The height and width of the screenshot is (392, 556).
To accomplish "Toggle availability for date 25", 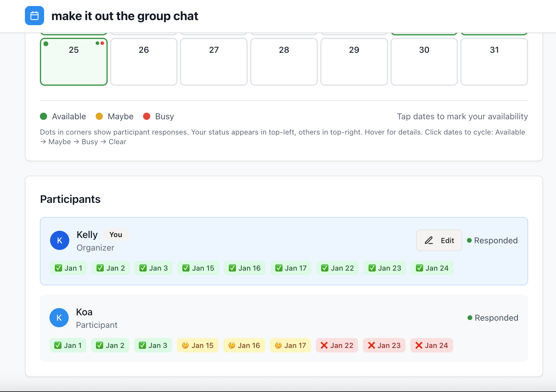I will tap(74, 62).
